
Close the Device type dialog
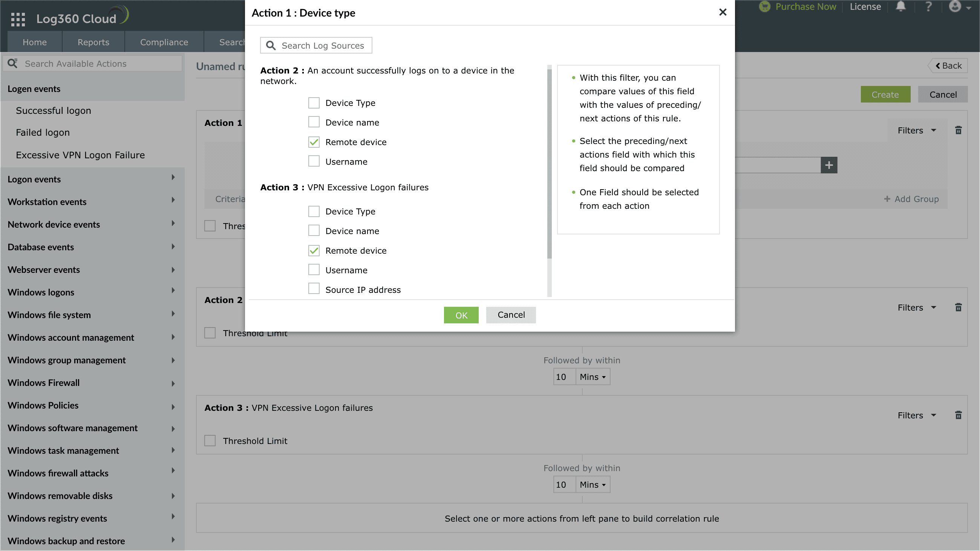point(723,12)
